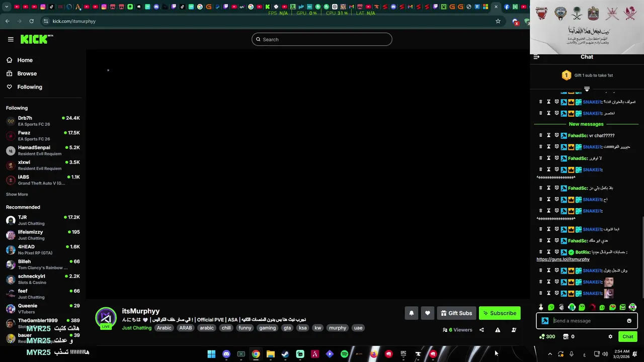Focus the Kick search box
The height and width of the screenshot is (362, 644).
coord(322,39)
